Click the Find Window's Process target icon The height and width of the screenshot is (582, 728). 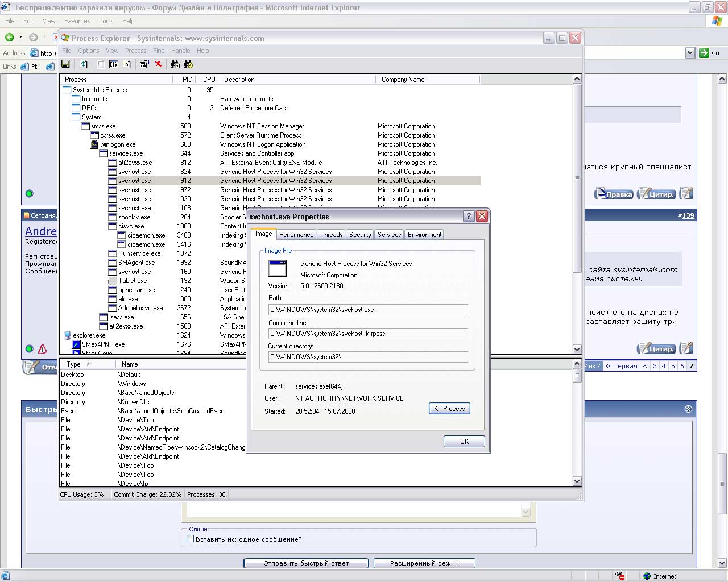188,64
